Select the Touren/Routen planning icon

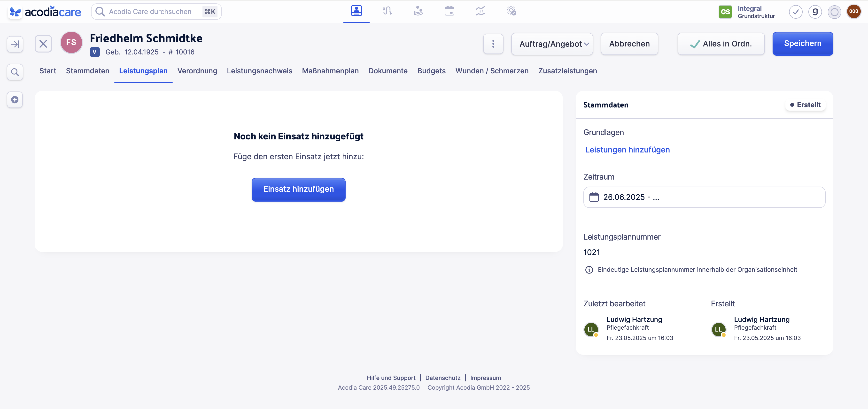(387, 11)
